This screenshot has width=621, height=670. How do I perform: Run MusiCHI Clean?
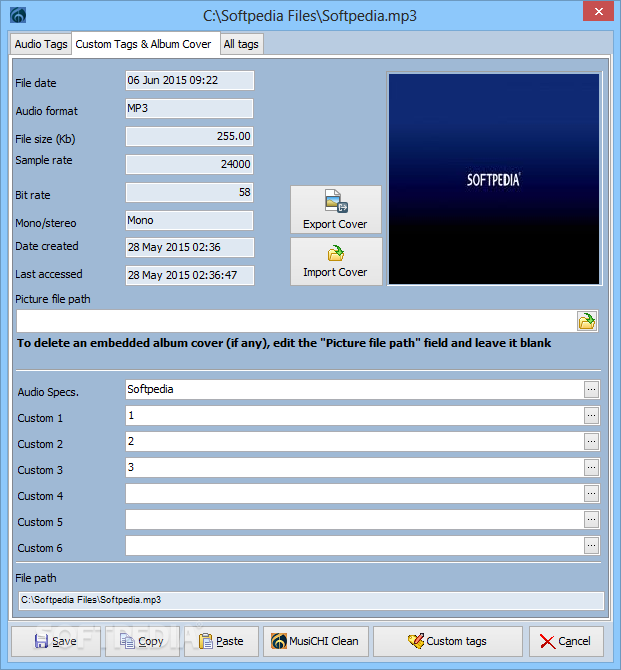(316, 641)
